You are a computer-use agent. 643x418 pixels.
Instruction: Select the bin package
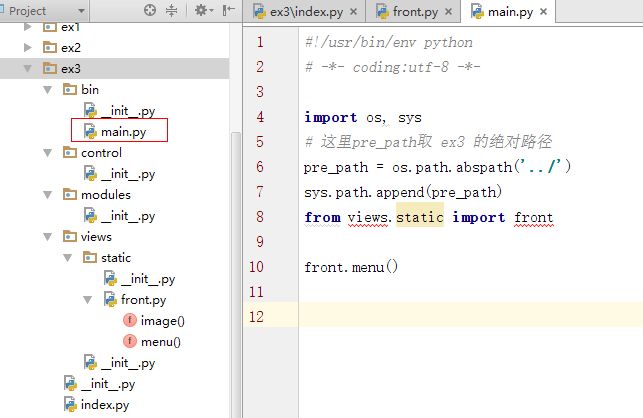[x=90, y=89]
